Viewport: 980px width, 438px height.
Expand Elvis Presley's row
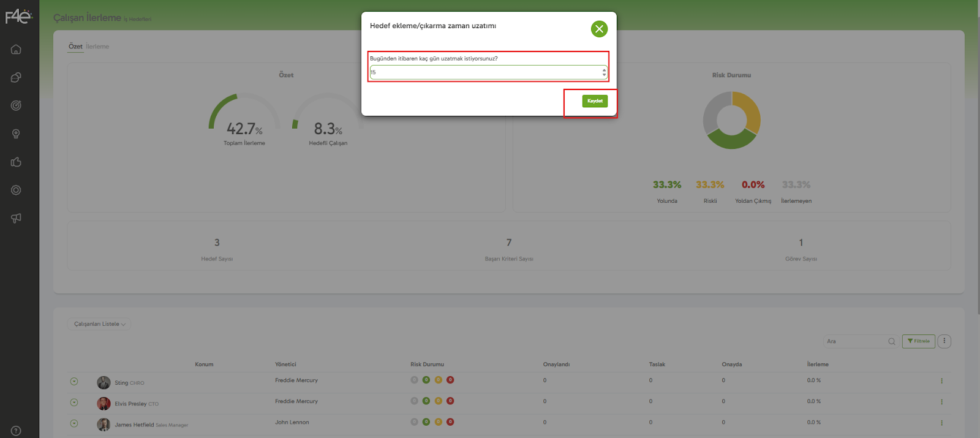click(x=74, y=402)
